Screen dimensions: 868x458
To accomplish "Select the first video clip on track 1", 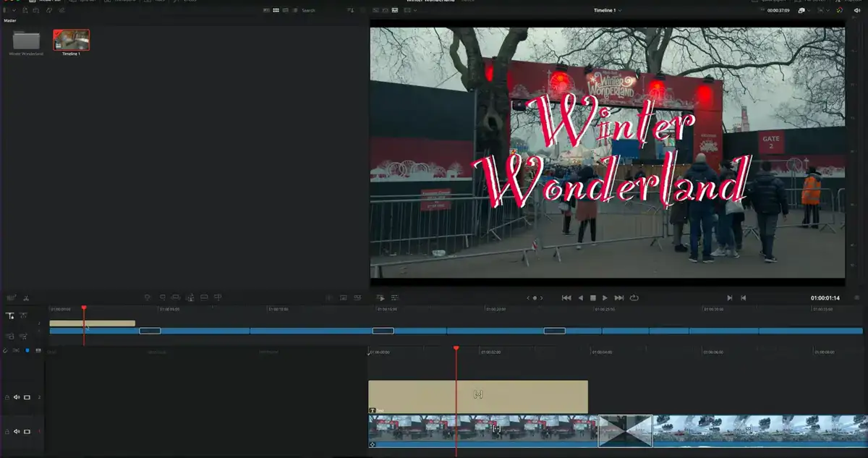I will [x=483, y=431].
